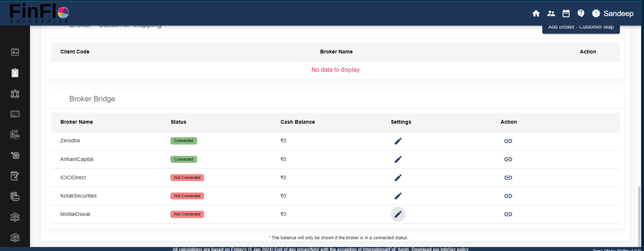Open the dashboard icon in sidebar

tap(15, 52)
